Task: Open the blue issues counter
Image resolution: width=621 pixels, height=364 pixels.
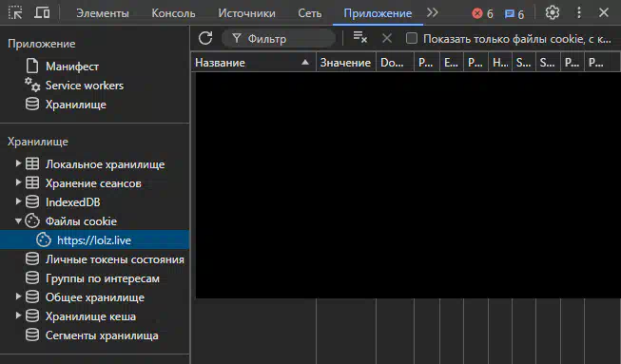Action: click(x=514, y=14)
